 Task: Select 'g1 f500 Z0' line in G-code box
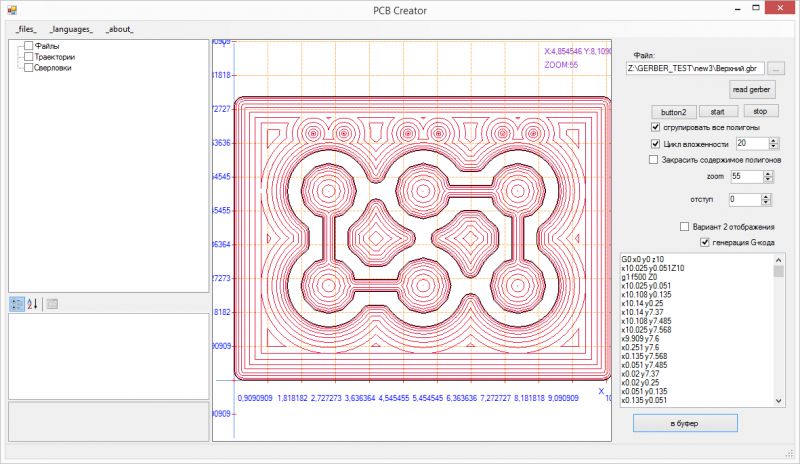639,277
